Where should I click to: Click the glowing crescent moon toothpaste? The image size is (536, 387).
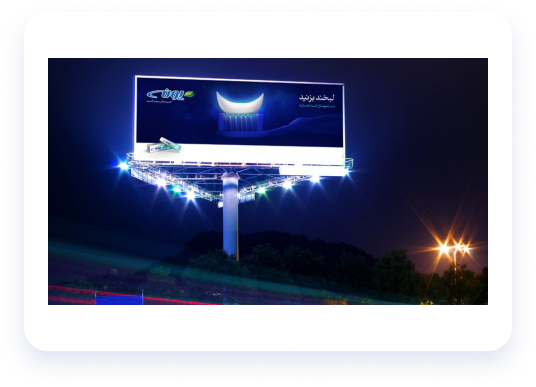click(x=240, y=103)
